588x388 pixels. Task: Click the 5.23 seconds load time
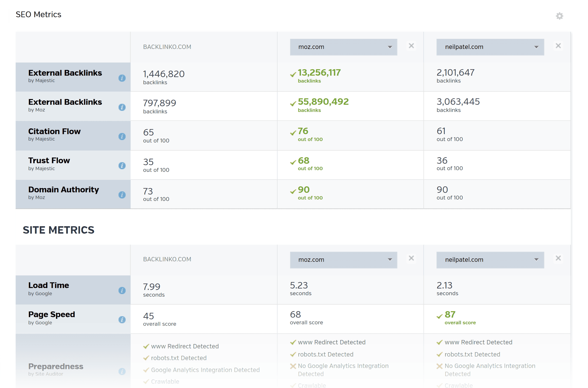(x=299, y=285)
